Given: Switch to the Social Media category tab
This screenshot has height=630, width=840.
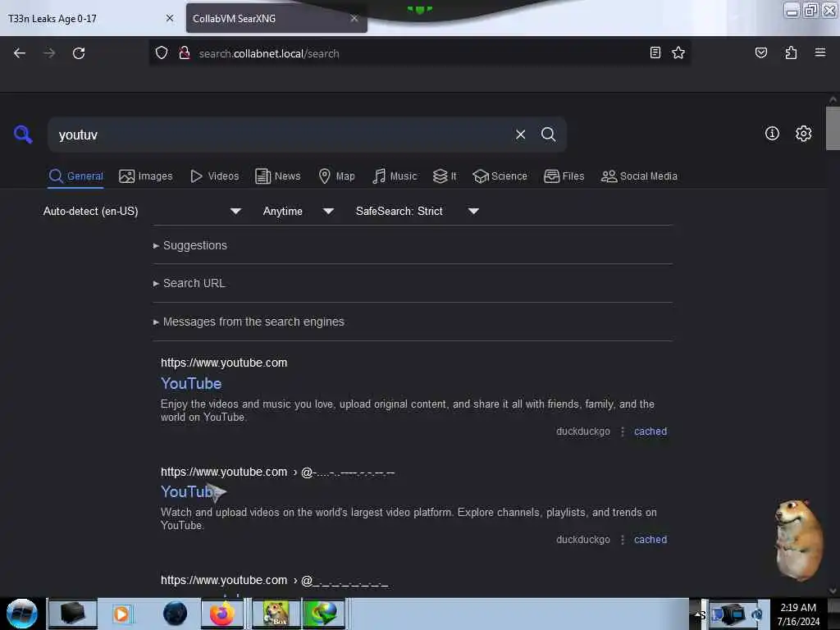Looking at the screenshot, I should 639,176.
